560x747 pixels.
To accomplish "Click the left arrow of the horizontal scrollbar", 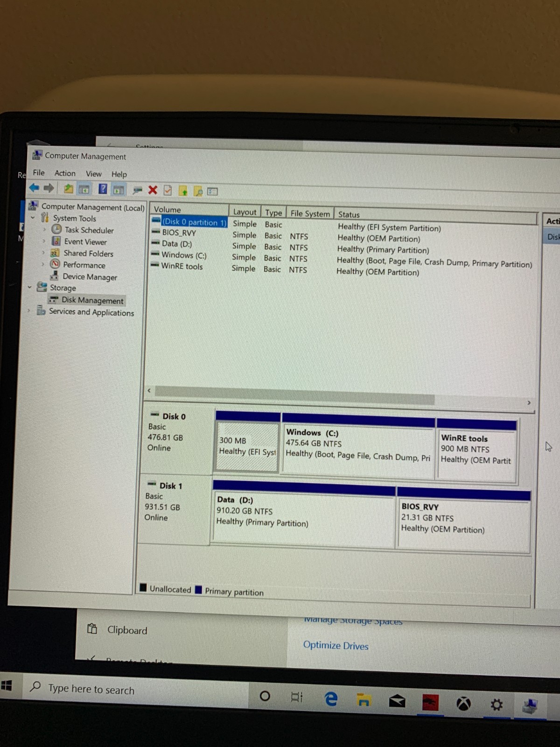I will (149, 390).
